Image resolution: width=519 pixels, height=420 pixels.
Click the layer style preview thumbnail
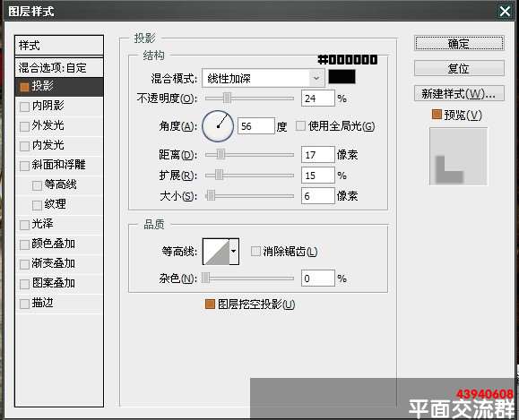click(458, 157)
